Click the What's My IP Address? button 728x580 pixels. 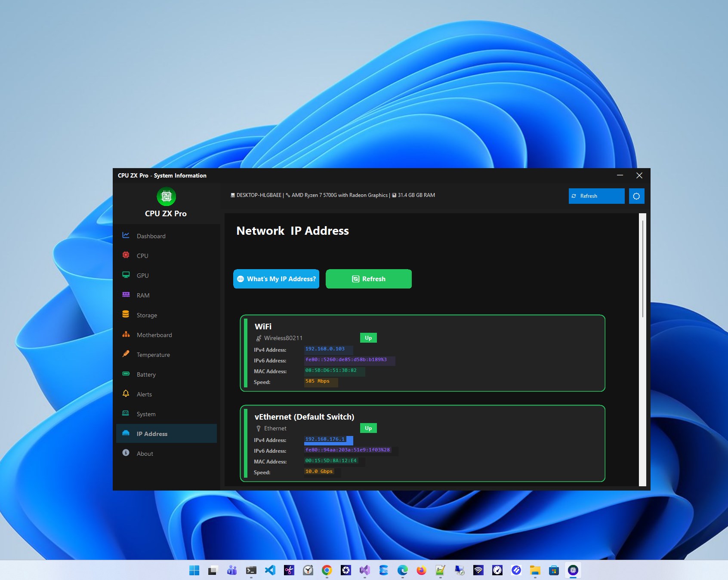coord(276,279)
